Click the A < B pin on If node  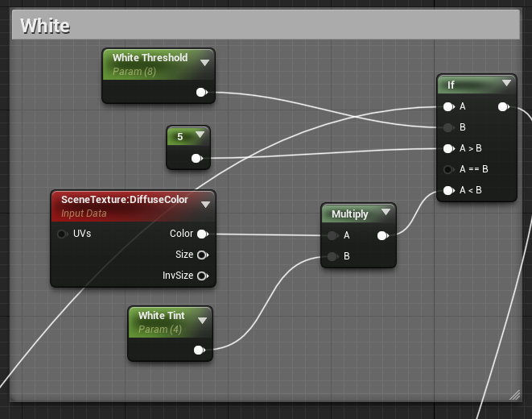click(x=448, y=190)
